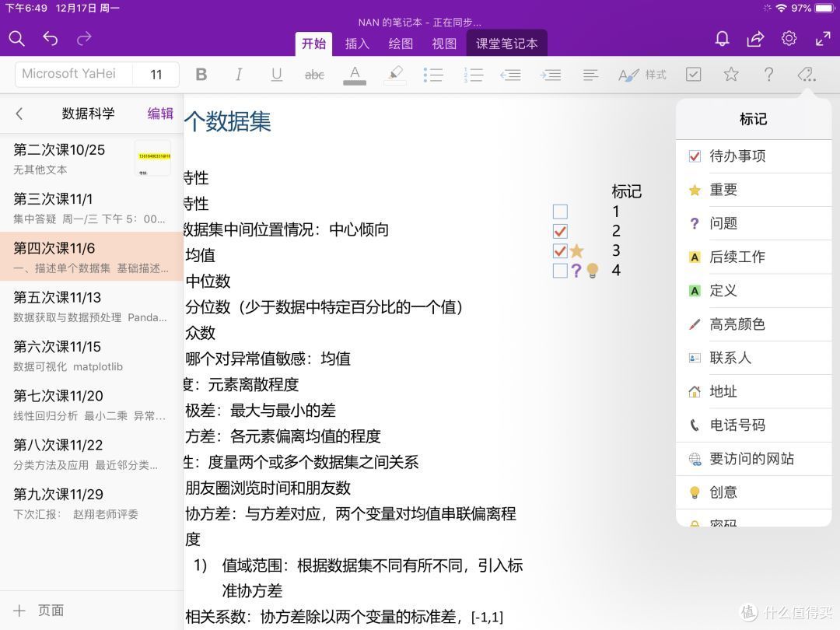Open the page 第九次课11/29
This screenshot has height=630, width=840.
pos(92,503)
